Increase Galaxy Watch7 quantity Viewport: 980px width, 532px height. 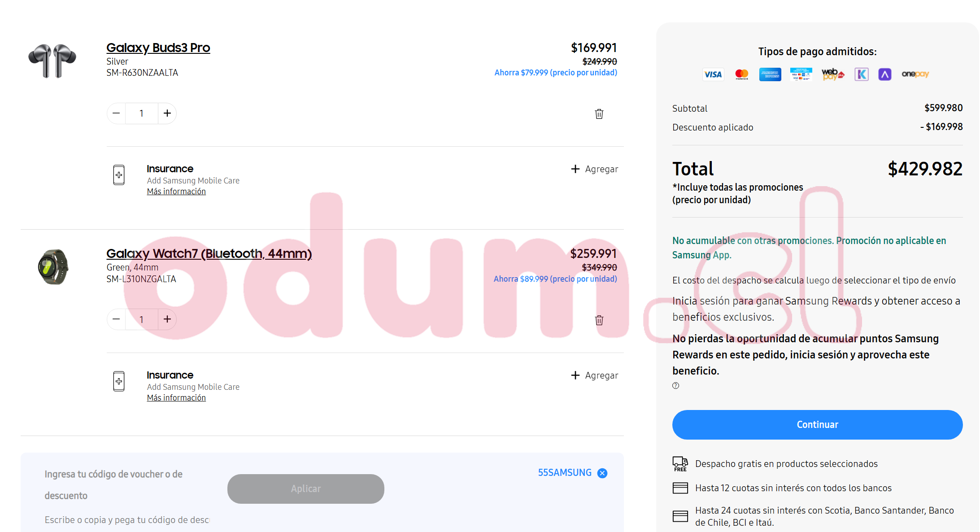[x=167, y=319]
